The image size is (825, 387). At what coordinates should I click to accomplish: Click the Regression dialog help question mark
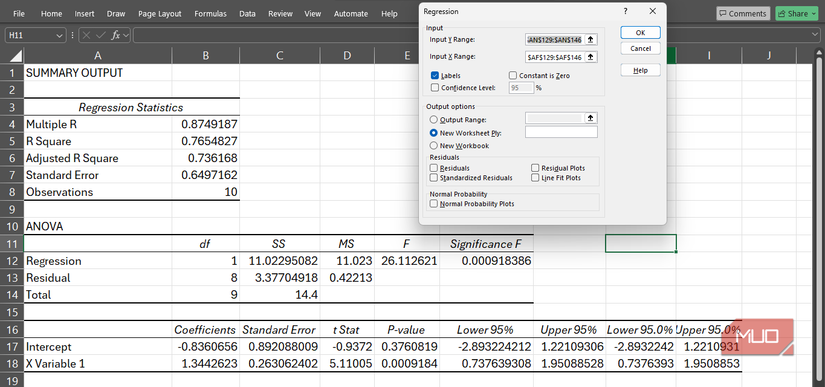point(626,11)
